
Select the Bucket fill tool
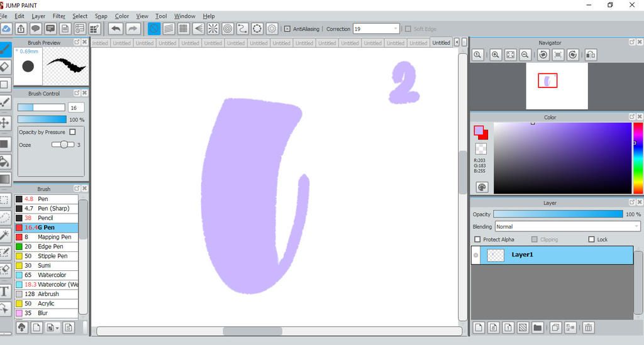point(4,162)
